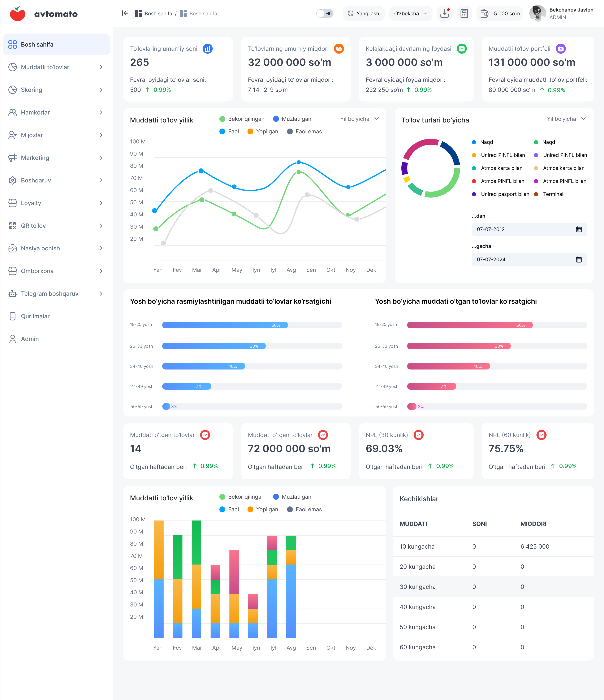Open the O'zbekcha language dropdown

(410, 13)
